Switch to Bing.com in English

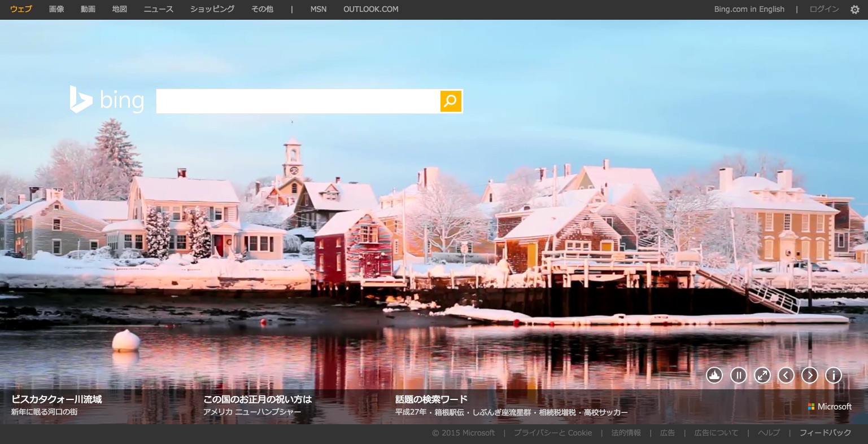pos(749,9)
